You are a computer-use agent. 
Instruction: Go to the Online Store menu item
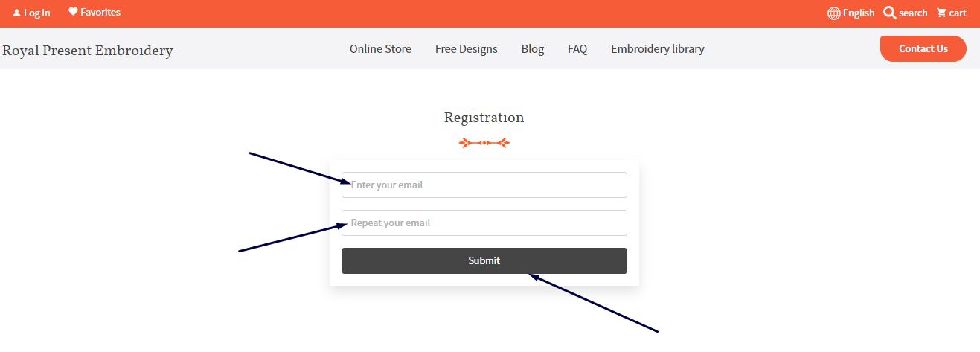coord(380,49)
